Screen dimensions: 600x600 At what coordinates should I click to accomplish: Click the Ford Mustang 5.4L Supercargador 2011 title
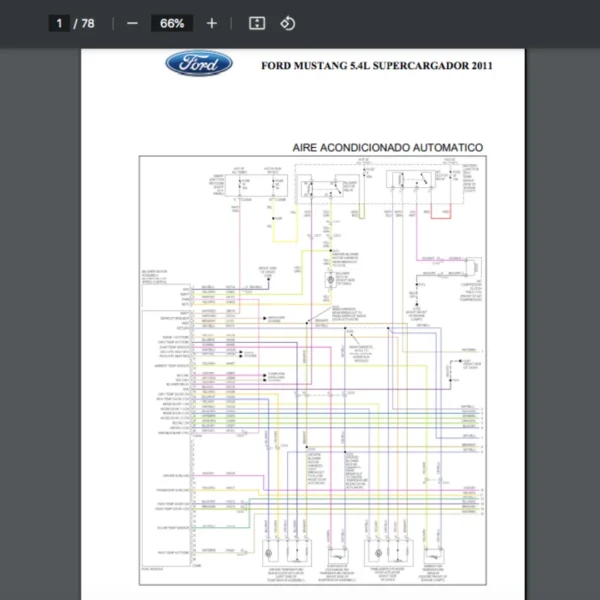coord(376,67)
